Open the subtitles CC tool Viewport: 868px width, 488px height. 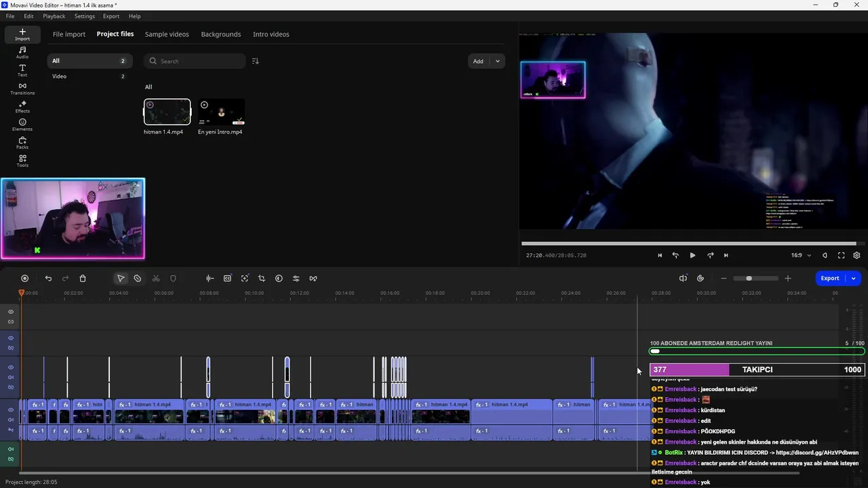point(227,279)
